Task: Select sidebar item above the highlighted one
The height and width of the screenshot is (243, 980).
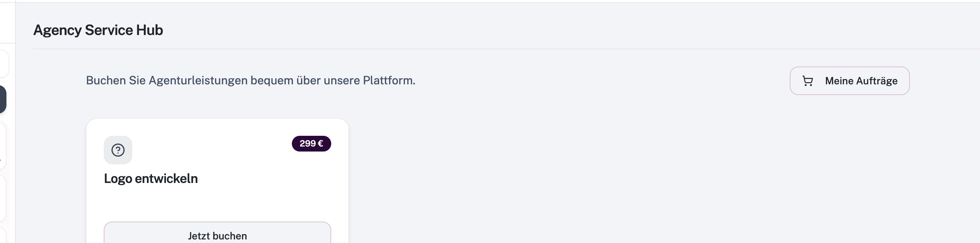Action: coord(4,64)
